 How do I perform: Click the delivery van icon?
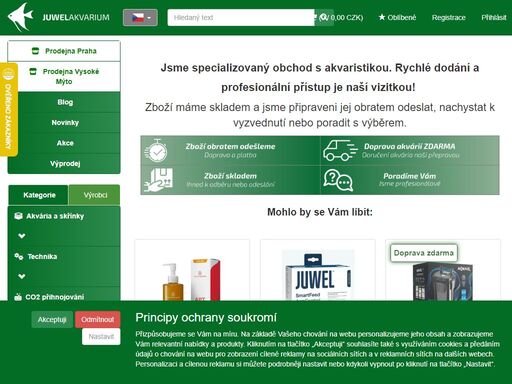(340, 150)
